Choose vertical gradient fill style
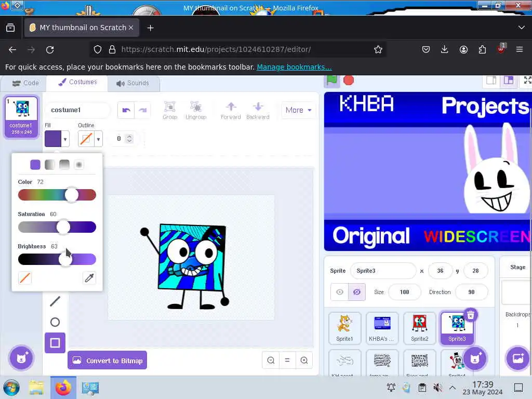This screenshot has height=399, width=532. 64,165
